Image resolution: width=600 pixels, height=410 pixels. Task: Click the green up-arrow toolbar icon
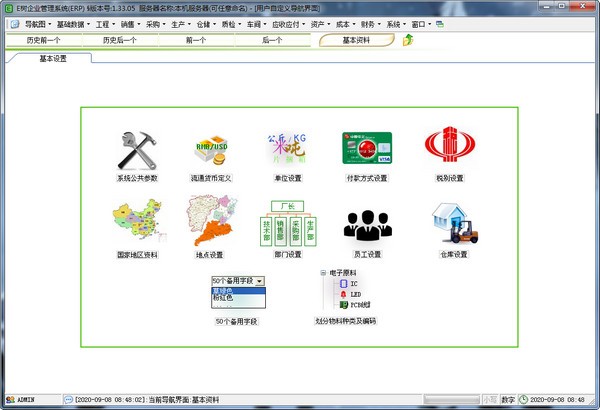[x=408, y=41]
